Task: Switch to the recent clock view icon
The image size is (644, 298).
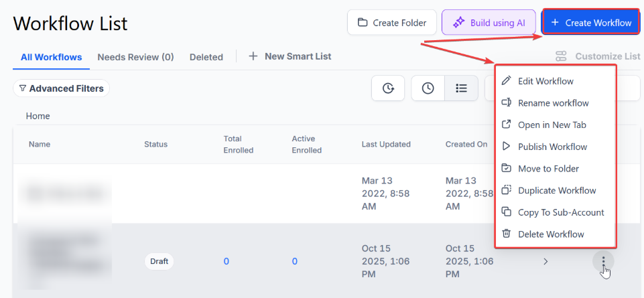Action: tap(428, 88)
